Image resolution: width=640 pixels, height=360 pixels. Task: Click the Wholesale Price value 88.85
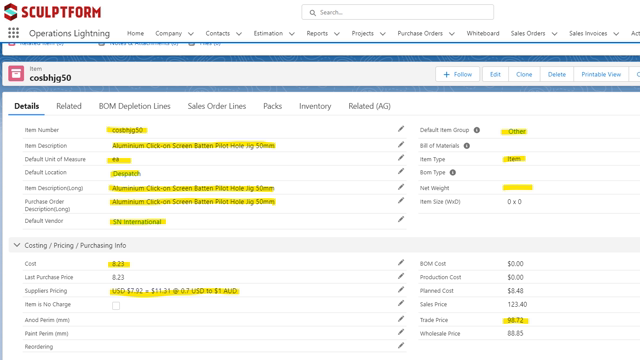515,333
